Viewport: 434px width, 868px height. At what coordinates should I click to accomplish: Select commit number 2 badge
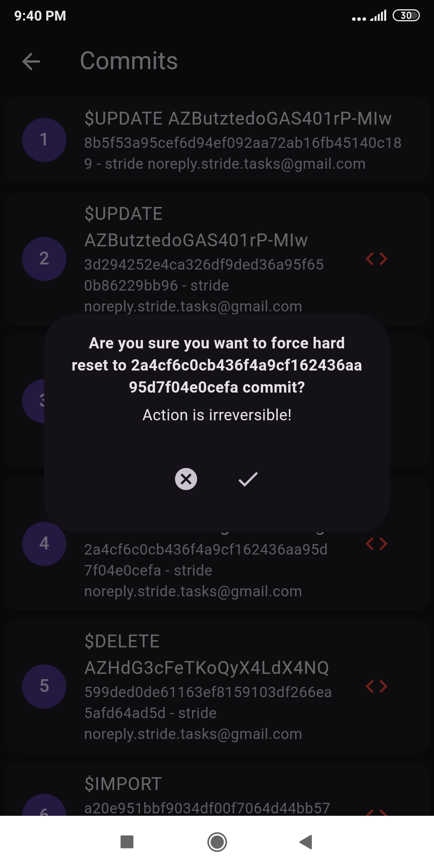pos(44,259)
